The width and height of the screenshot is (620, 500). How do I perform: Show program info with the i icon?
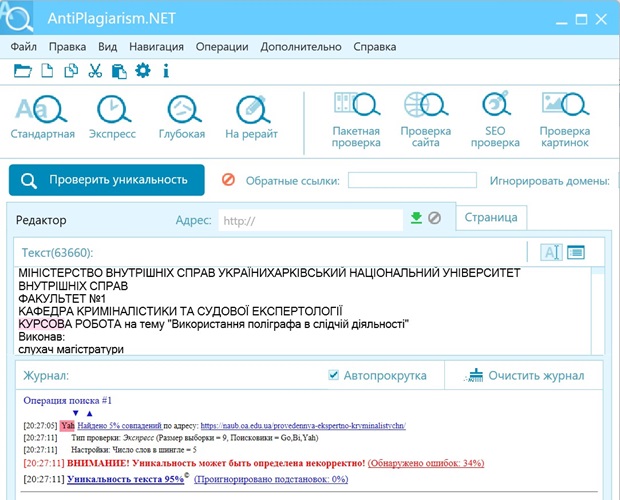tap(166, 71)
